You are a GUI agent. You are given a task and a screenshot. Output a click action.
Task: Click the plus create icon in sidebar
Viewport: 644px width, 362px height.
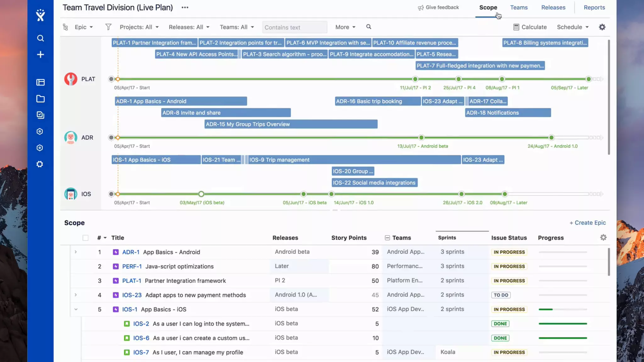click(40, 55)
